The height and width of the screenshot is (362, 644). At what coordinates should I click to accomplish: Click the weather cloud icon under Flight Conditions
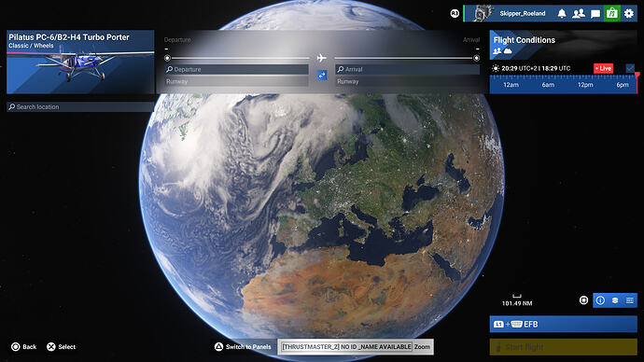[508, 51]
